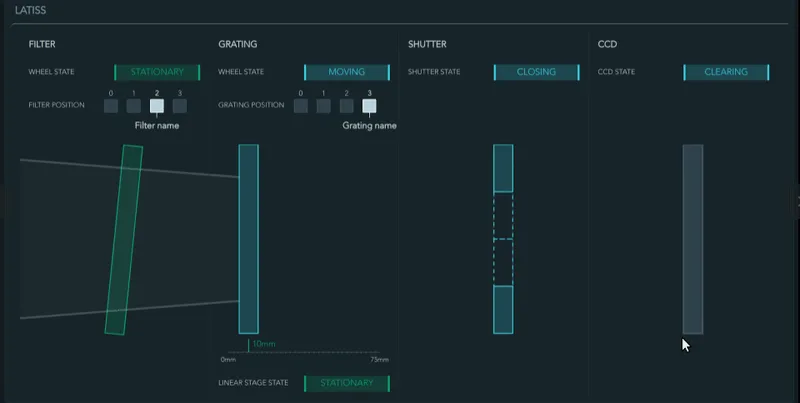Click the CCD STATE label

616,72
